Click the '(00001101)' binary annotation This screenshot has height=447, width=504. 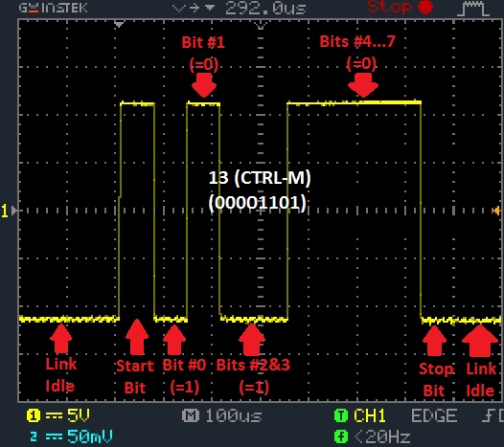[258, 203]
